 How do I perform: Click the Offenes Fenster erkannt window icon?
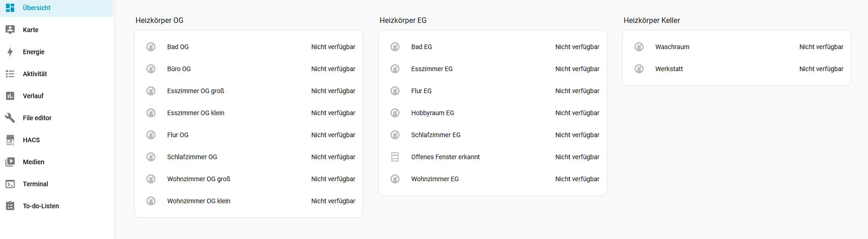395,157
